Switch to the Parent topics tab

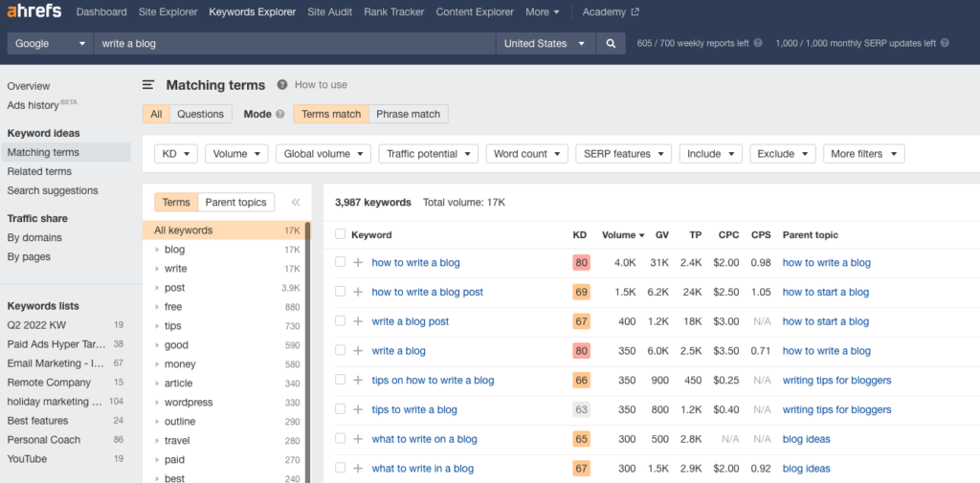click(235, 203)
